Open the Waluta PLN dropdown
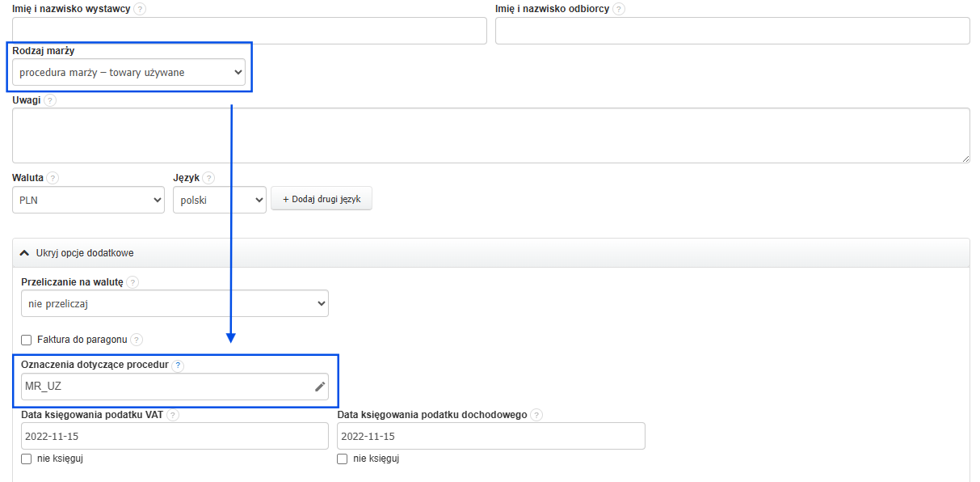 (x=88, y=201)
